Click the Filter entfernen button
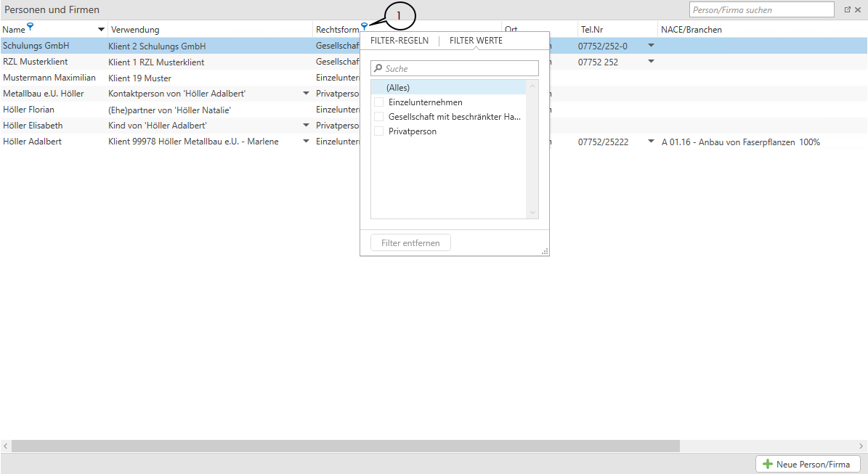Viewport: 868px width, 474px height. click(x=410, y=243)
